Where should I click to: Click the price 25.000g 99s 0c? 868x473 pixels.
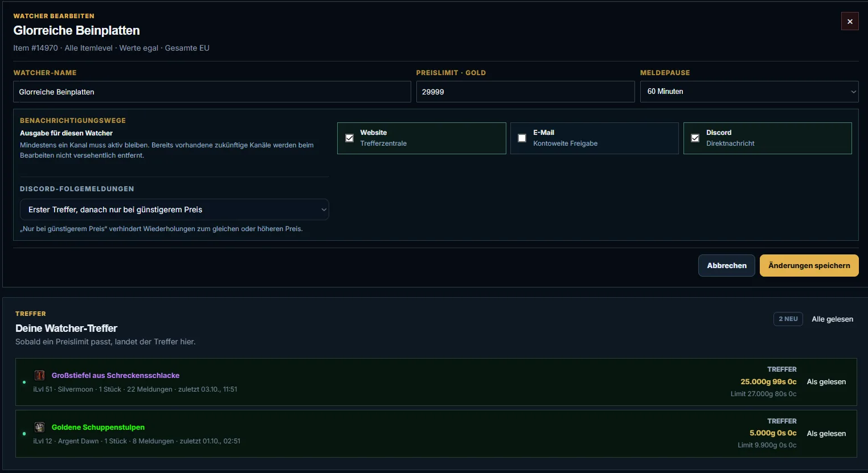[768, 382]
